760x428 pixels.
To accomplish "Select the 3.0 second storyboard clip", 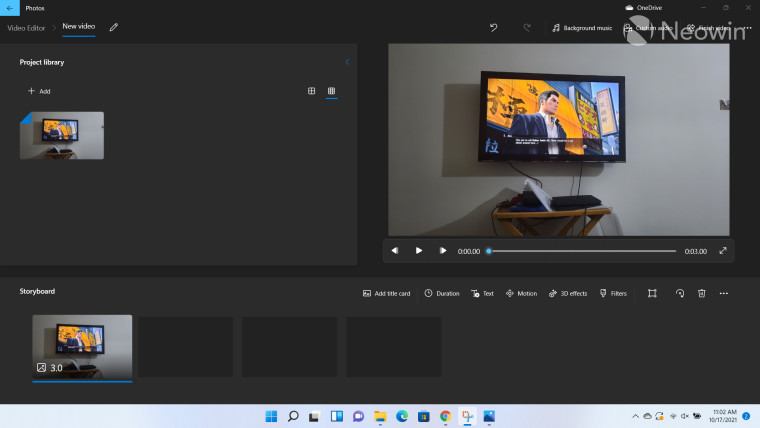I will 82,347.
